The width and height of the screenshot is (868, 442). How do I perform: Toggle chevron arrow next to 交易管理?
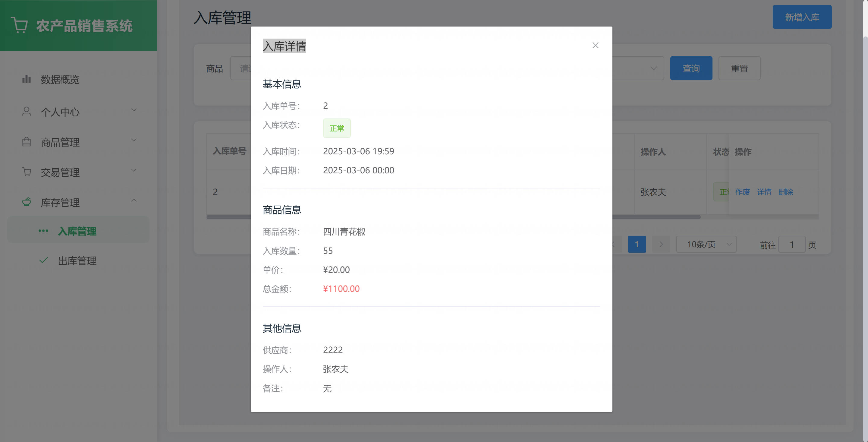(x=134, y=170)
